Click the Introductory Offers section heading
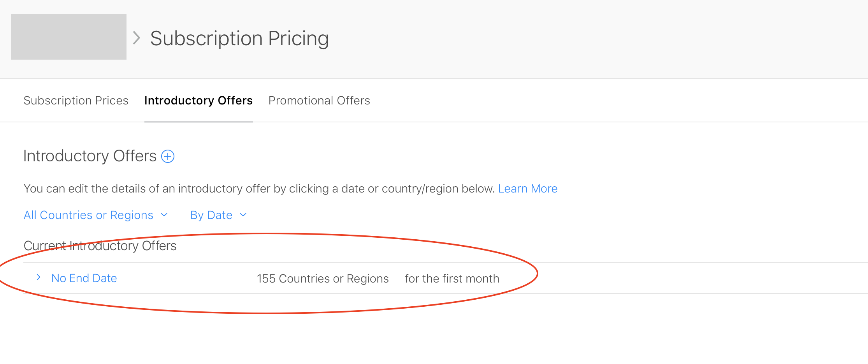 tap(90, 156)
